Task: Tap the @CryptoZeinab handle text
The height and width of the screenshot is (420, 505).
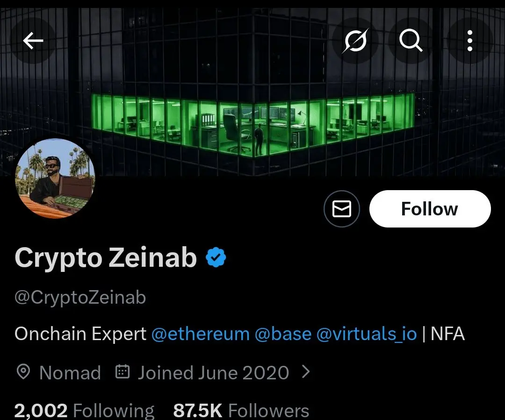Action: (x=80, y=297)
